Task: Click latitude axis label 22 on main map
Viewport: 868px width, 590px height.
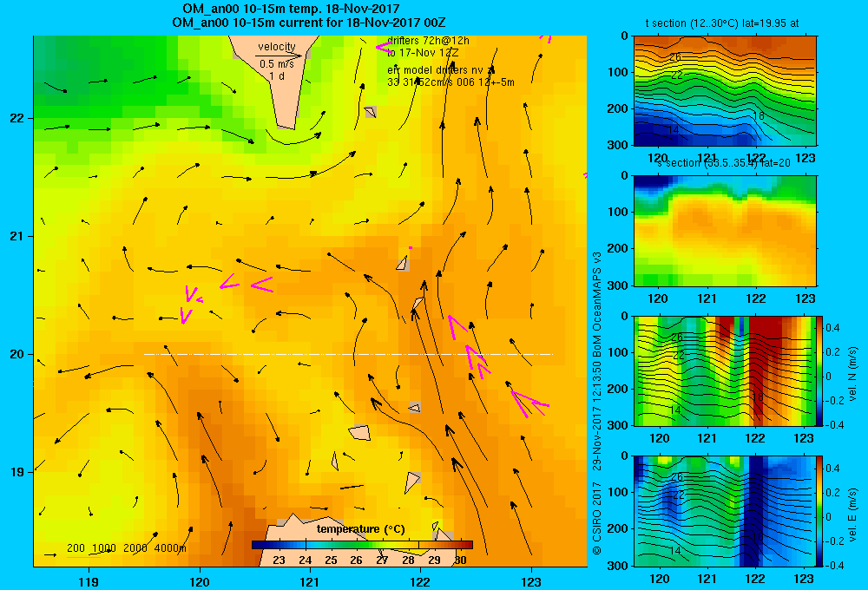Action: point(17,118)
